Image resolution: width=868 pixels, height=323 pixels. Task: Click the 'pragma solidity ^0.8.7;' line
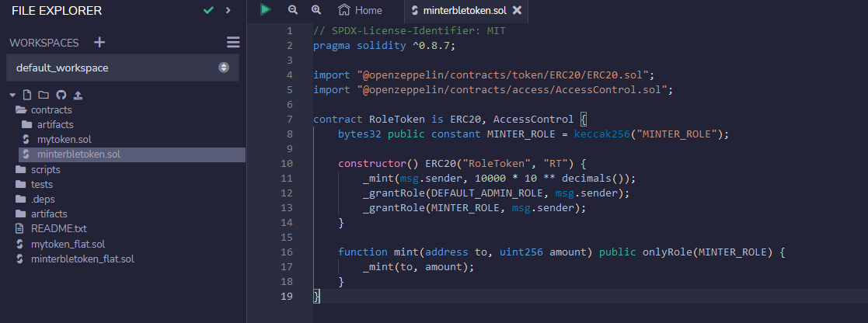[384, 45]
